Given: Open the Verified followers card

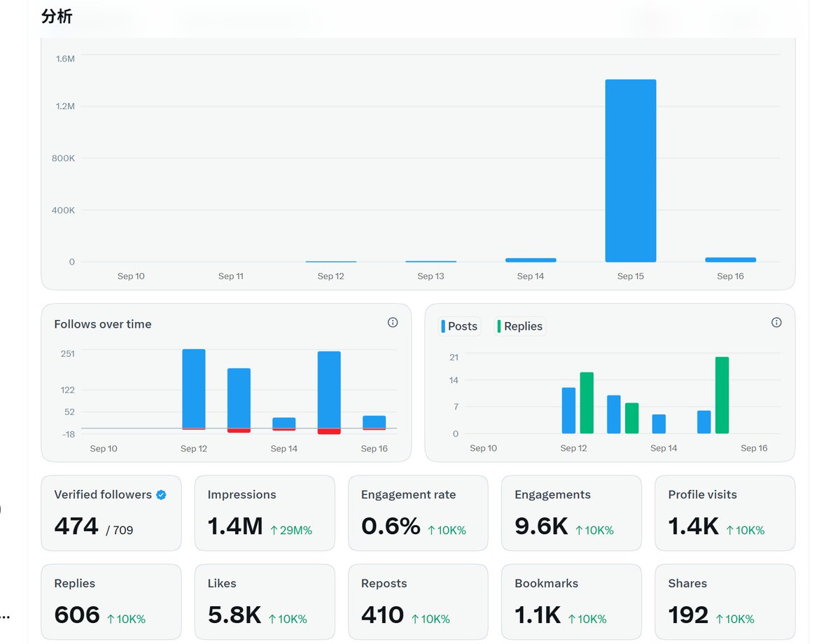Looking at the screenshot, I should click(x=111, y=513).
